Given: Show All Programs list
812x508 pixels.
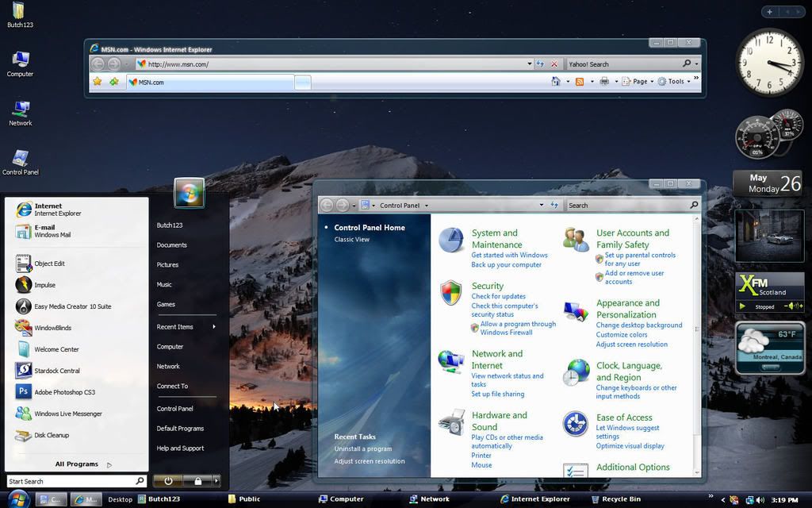Looking at the screenshot, I should (82, 464).
